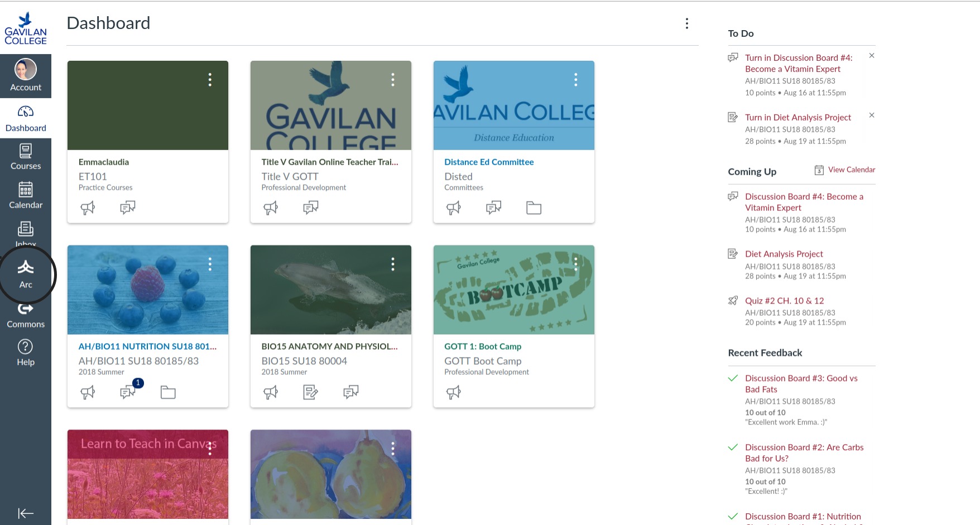Dismiss Discussion Board #4 to-do item

pos(871,56)
